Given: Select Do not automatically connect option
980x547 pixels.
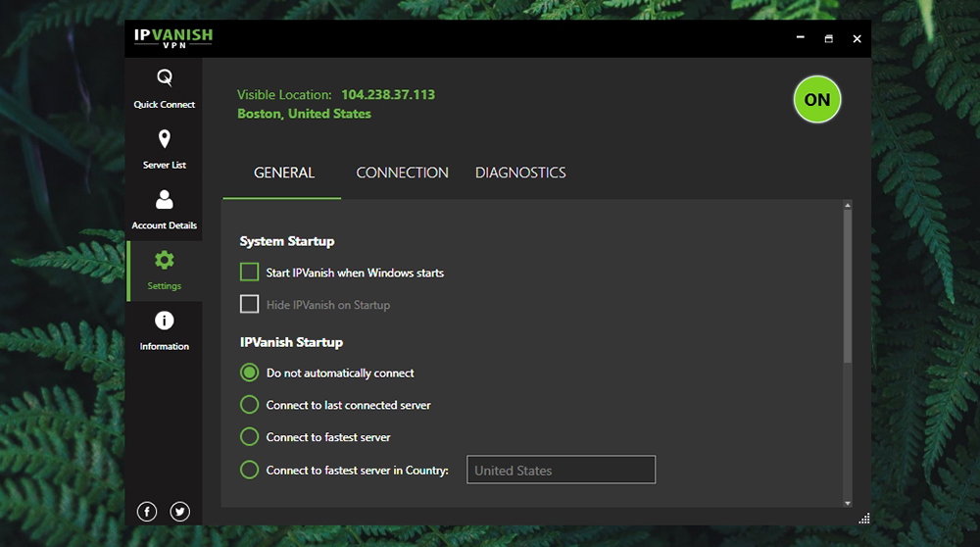Looking at the screenshot, I should pyautogui.click(x=249, y=373).
